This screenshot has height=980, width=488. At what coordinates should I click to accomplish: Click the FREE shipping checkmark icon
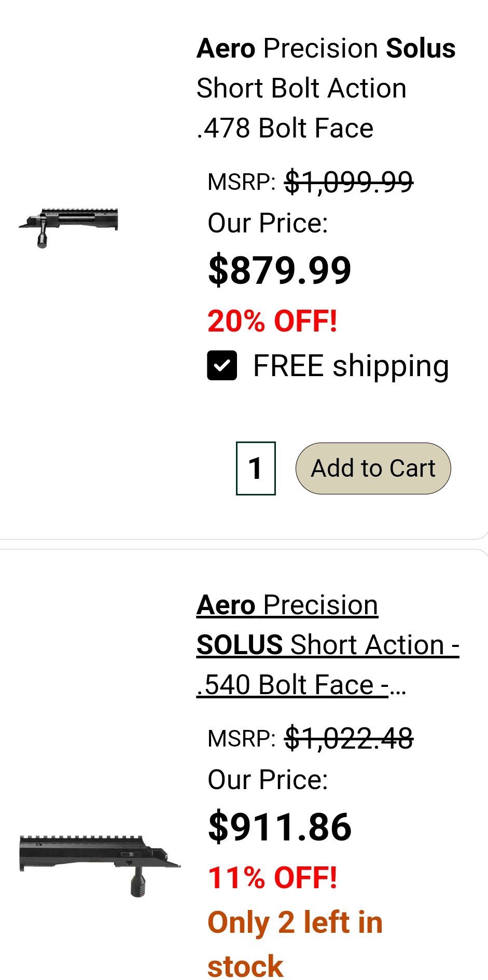click(x=222, y=366)
